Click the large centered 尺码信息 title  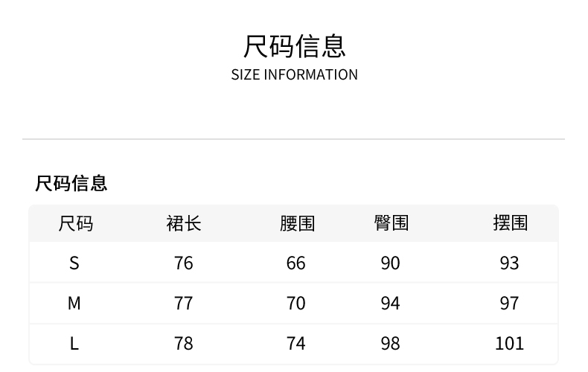[294, 45]
